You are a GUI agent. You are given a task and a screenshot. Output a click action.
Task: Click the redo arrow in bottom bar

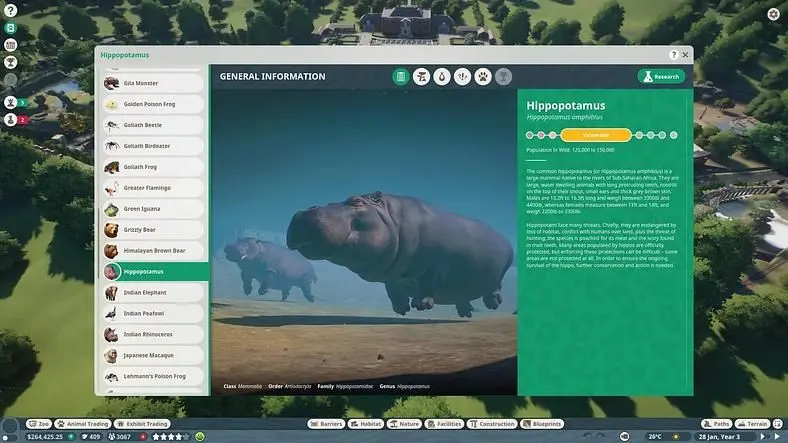[x=600, y=437]
